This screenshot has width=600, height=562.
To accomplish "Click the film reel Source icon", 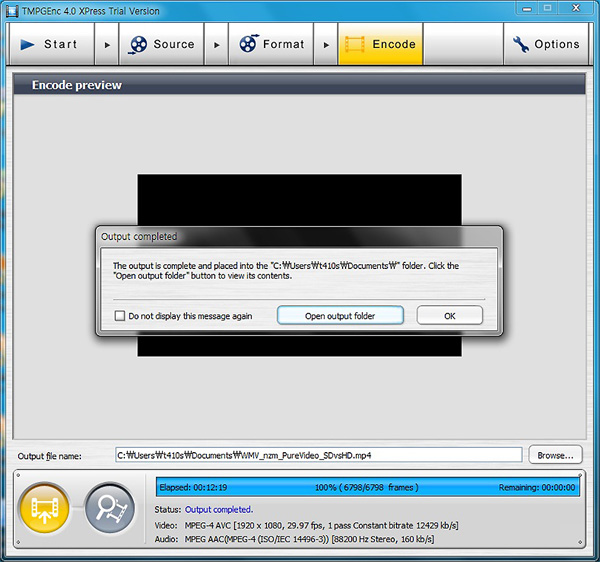I will 138,44.
